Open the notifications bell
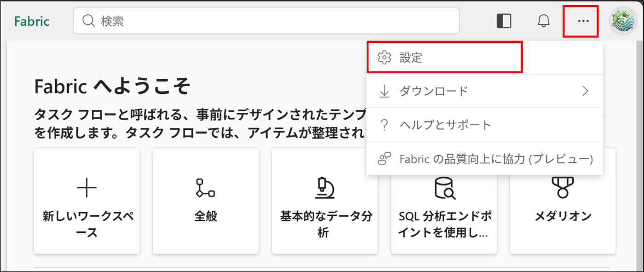The height and width of the screenshot is (272, 644). tap(544, 21)
